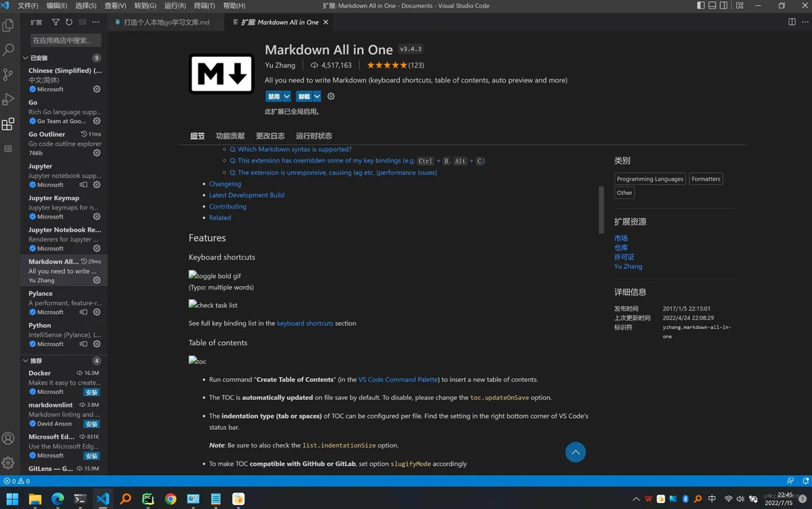The height and width of the screenshot is (509, 812).
Task: Focus the 在应用商店中搜索 search field
Action: 66,41
